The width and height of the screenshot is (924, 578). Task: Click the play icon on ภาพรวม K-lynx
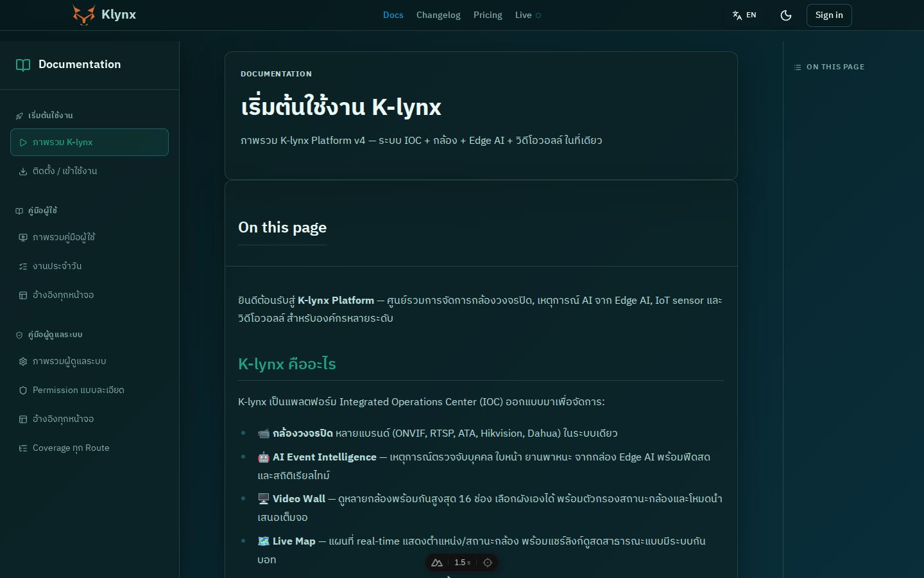pos(23,143)
